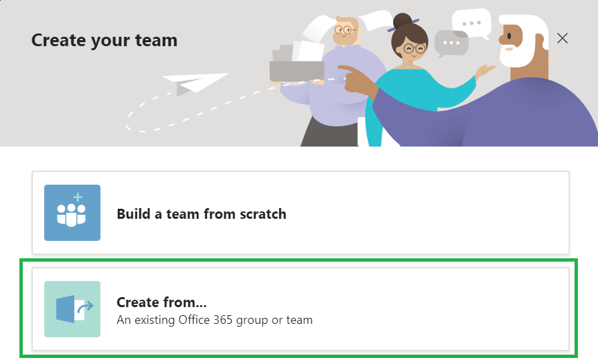The height and width of the screenshot is (364, 598).
Task: Click the Create your team heading
Action: 104,40
